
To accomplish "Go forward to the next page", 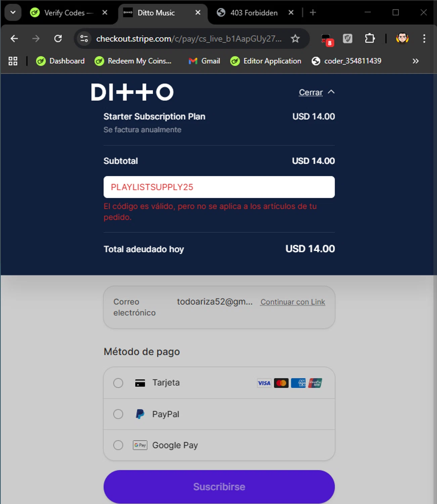I will pos(36,39).
